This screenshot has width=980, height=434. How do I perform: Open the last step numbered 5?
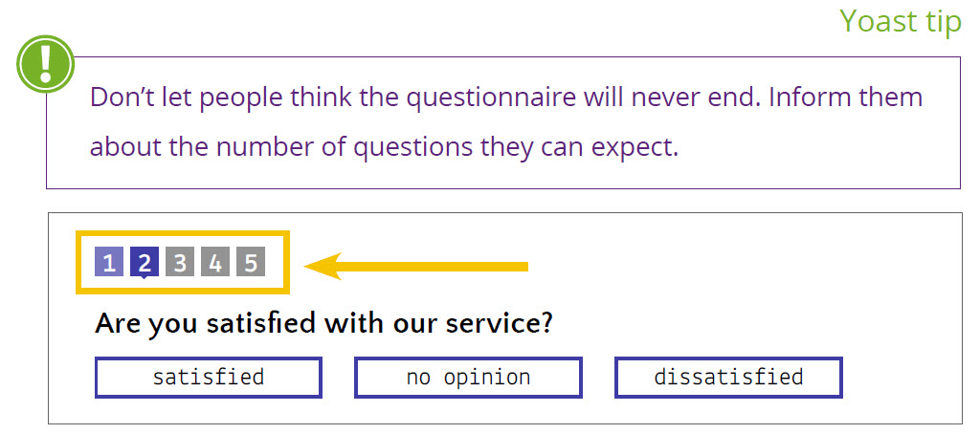point(251,262)
